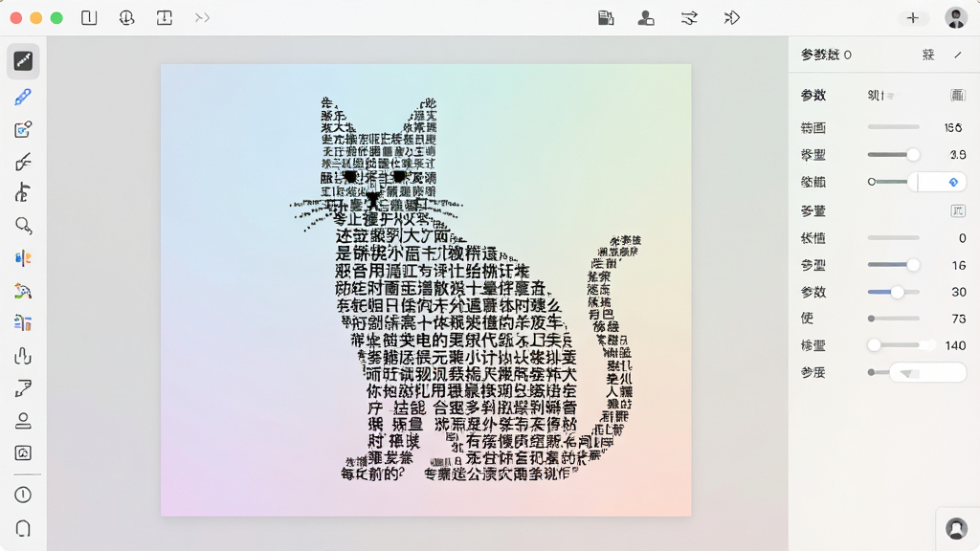Toggle the sidebar panel icon in title bar
Viewport: 980px width, 551px height.
click(89, 17)
